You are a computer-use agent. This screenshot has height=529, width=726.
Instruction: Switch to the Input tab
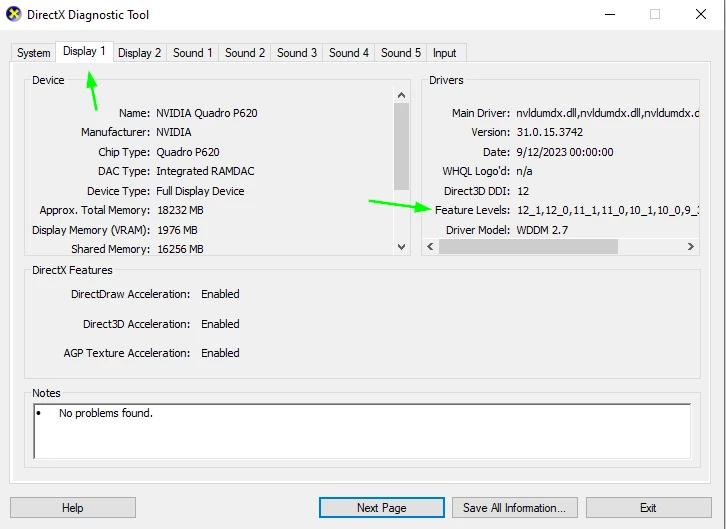tap(444, 53)
